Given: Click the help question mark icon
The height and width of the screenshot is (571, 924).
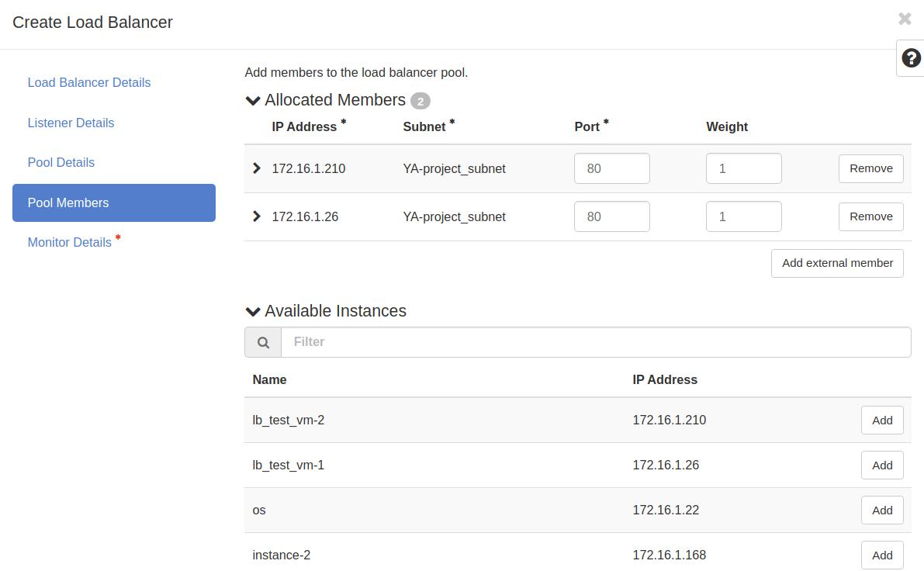Looking at the screenshot, I should (x=911, y=58).
